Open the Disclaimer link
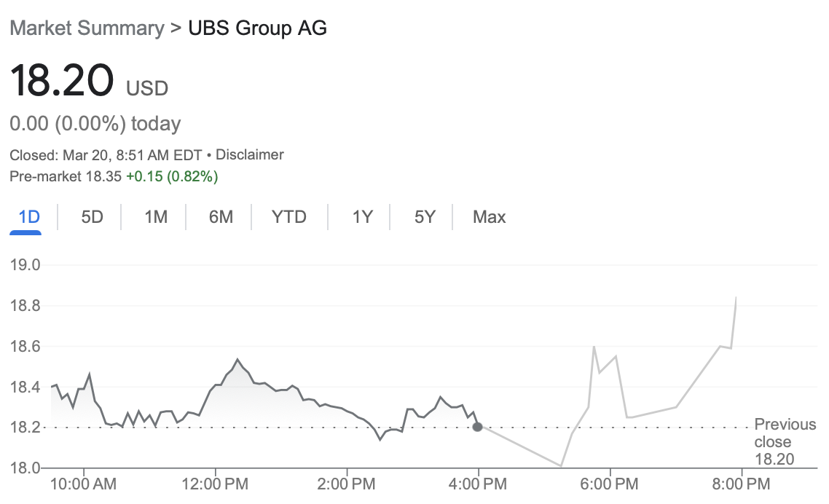 [x=250, y=155]
